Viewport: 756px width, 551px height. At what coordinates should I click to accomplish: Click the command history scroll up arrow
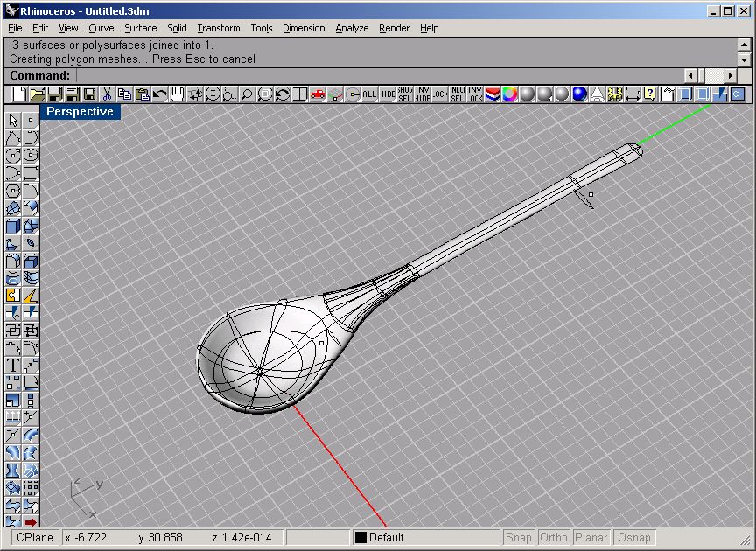coord(744,45)
